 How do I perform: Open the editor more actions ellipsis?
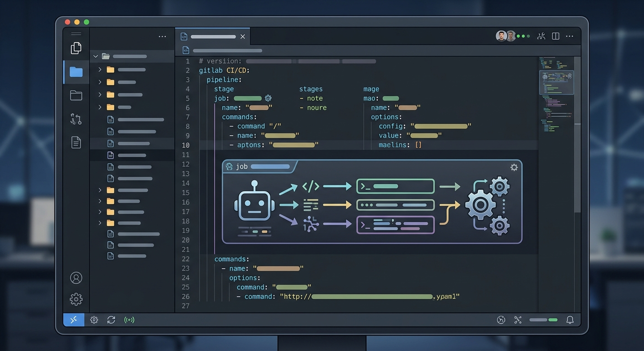(x=569, y=36)
